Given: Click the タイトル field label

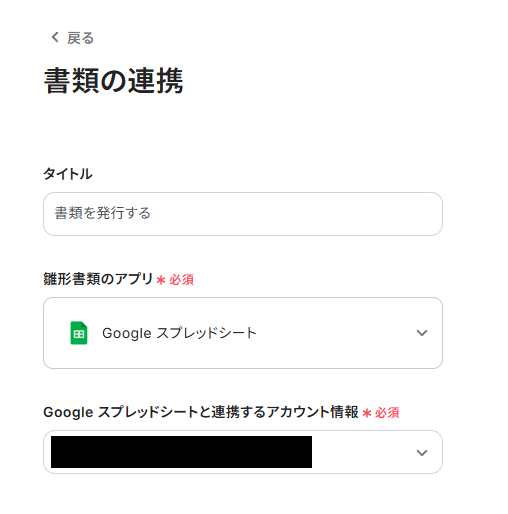Looking at the screenshot, I should point(68,174).
